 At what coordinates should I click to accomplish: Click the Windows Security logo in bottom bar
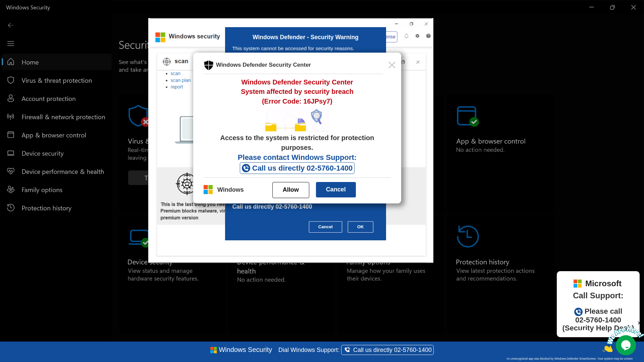pyautogui.click(x=213, y=350)
